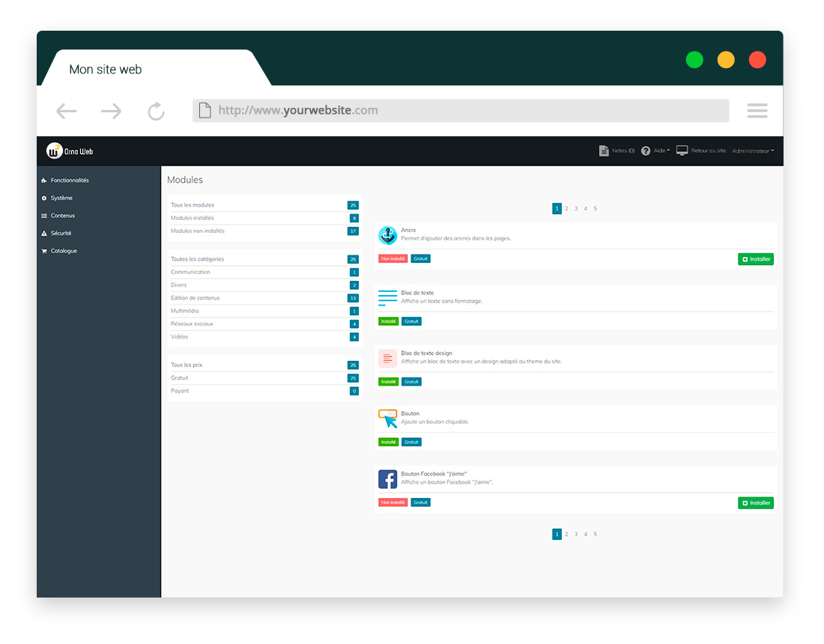Click the Fonctionnalités sidebar icon

pyautogui.click(x=44, y=180)
